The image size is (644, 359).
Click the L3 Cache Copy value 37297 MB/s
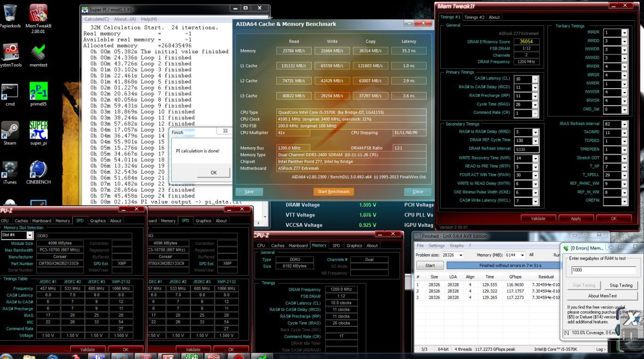(370, 96)
